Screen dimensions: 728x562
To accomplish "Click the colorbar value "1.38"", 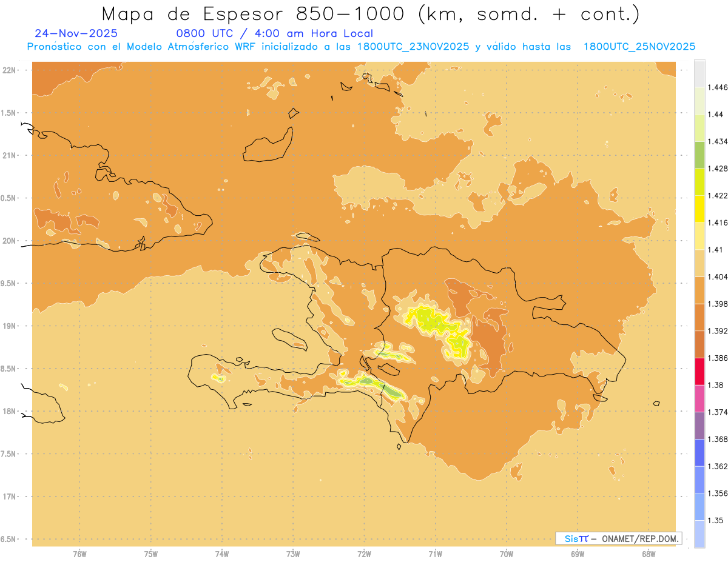I will [x=716, y=385].
